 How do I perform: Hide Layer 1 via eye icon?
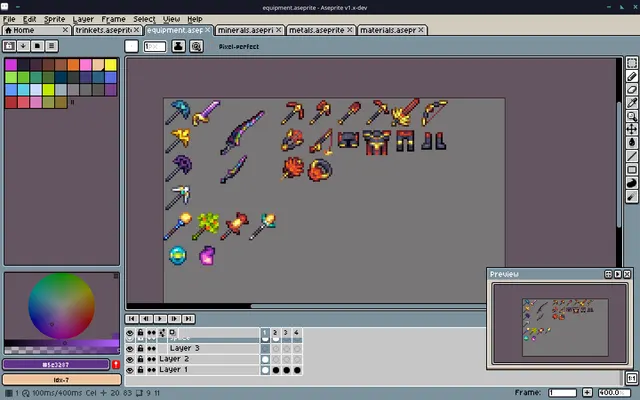tap(130, 370)
